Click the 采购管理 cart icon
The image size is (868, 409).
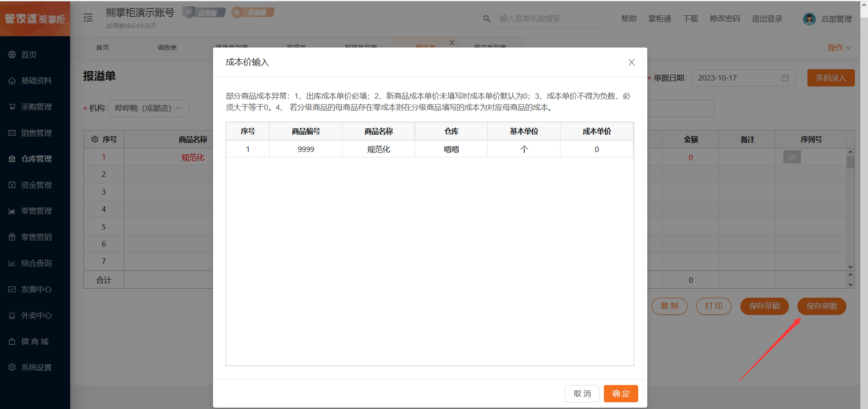pyautogui.click(x=12, y=107)
